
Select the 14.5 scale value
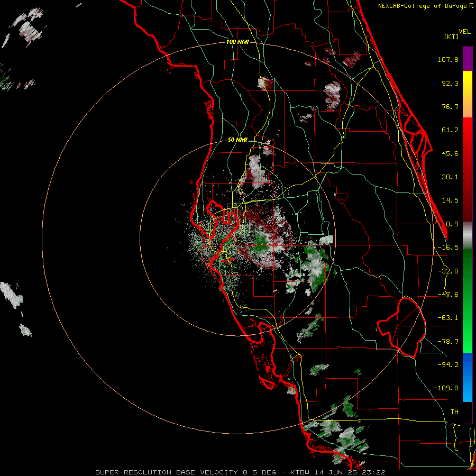coord(450,200)
